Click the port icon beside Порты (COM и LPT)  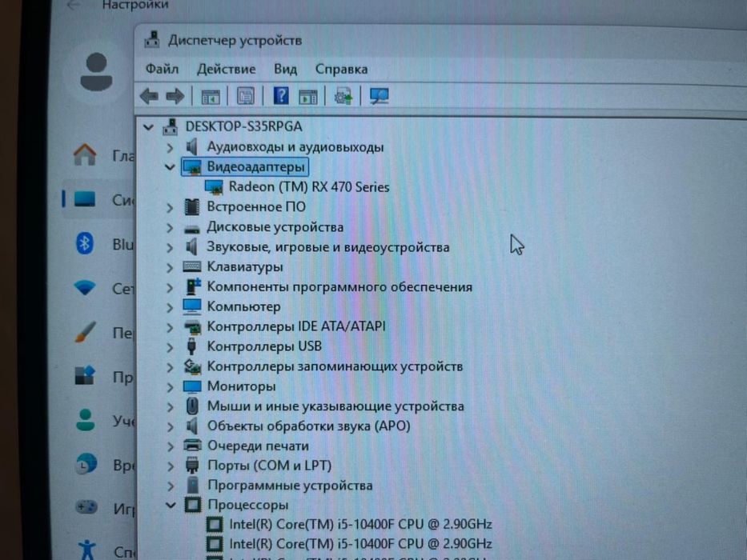(192, 466)
